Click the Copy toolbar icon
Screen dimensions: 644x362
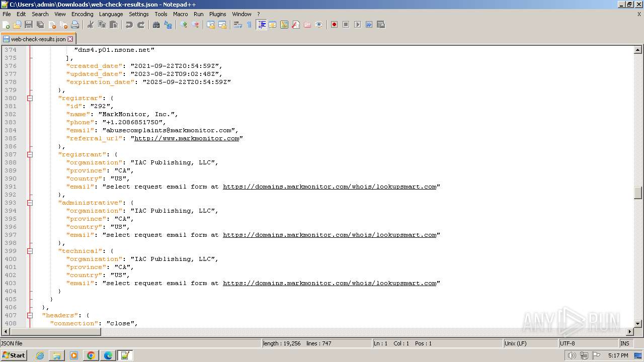[x=102, y=25]
